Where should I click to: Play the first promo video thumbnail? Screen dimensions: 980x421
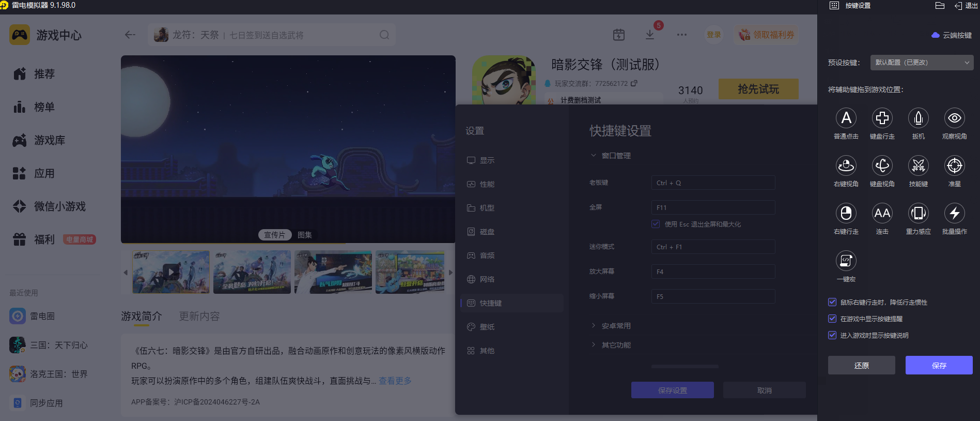171,272
